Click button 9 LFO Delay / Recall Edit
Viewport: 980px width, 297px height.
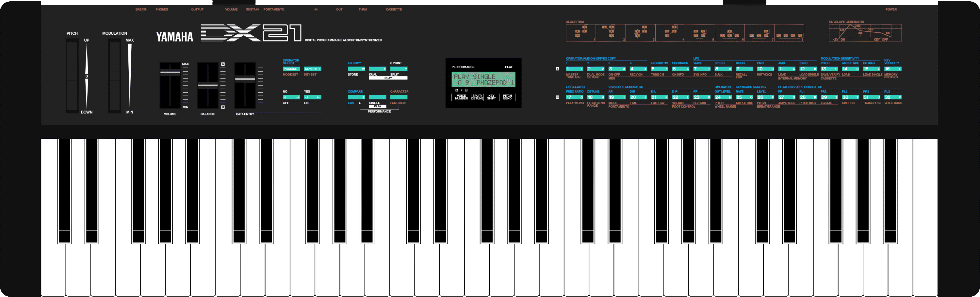pyautogui.click(x=744, y=69)
